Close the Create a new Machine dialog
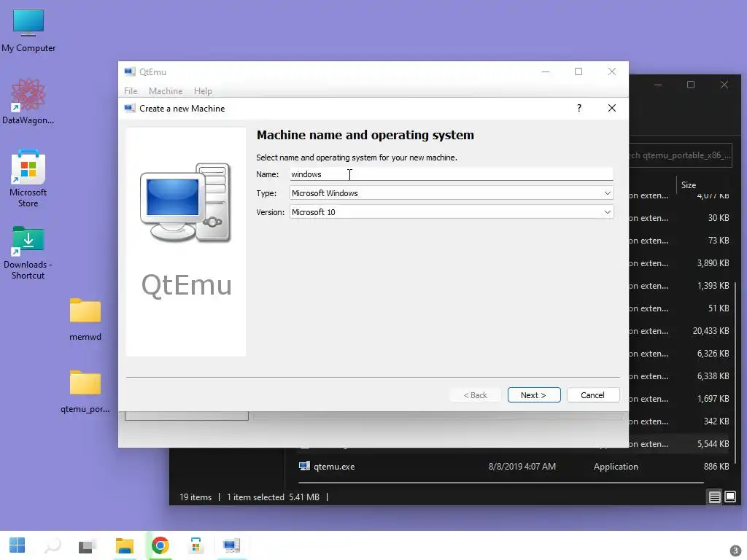747x560 pixels. (612, 108)
